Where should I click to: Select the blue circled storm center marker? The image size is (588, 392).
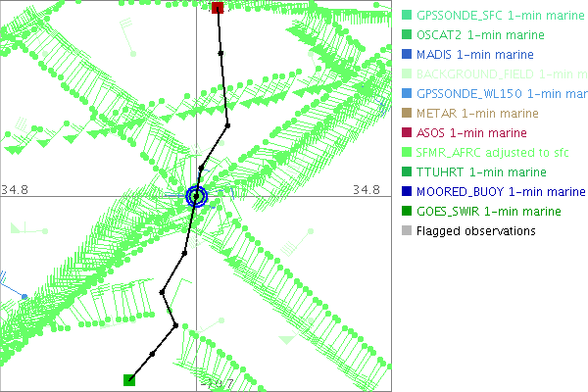click(197, 196)
